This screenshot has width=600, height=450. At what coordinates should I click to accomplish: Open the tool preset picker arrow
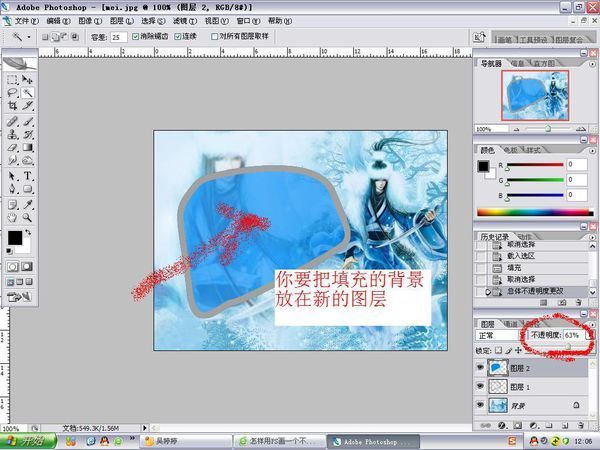(30, 36)
